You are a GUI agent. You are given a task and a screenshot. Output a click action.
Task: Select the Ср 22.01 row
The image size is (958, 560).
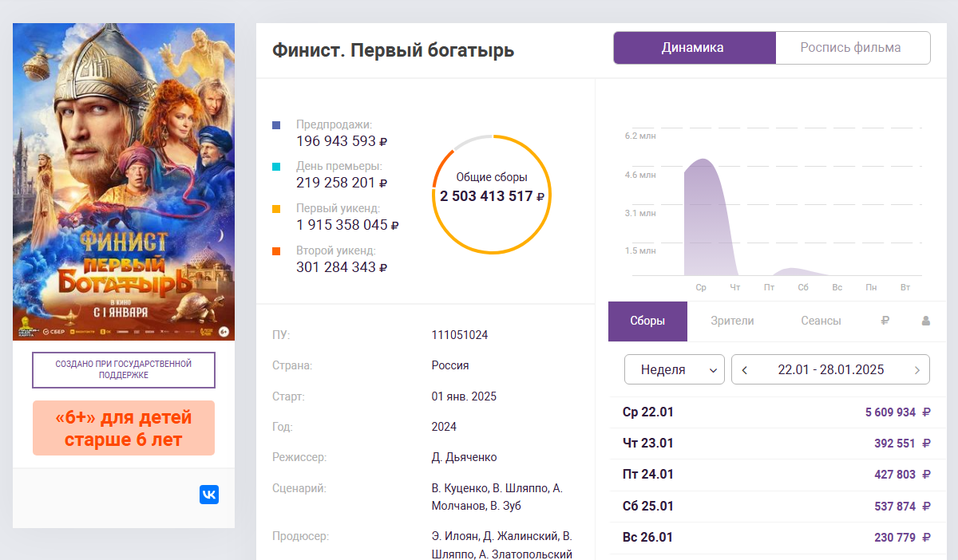(777, 412)
